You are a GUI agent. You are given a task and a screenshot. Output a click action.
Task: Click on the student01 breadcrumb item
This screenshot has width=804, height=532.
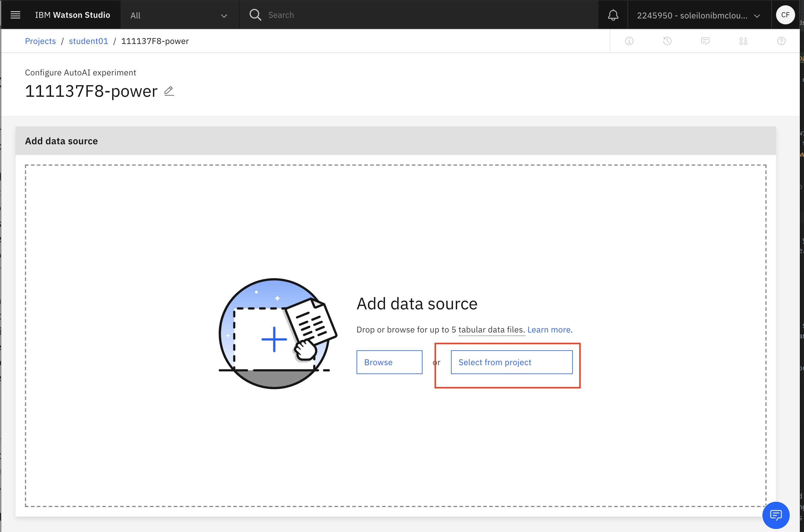coord(89,40)
